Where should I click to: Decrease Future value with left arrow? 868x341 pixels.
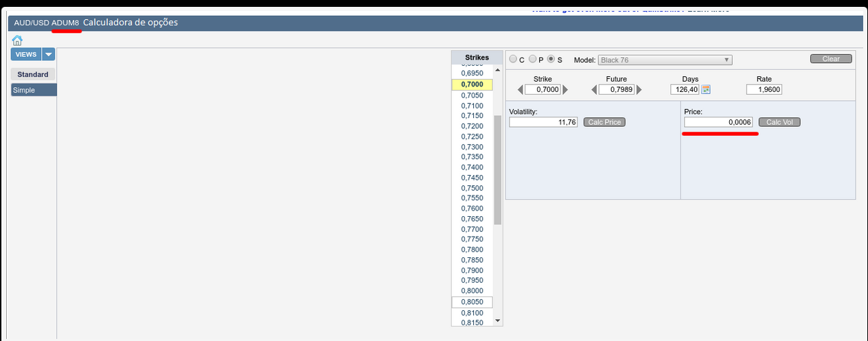pos(595,90)
